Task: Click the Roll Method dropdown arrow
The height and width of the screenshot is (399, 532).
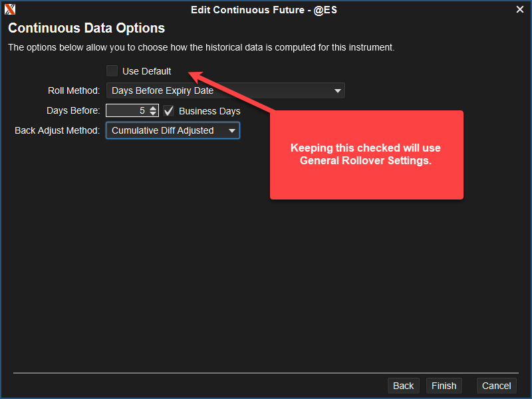Action: pyautogui.click(x=337, y=90)
